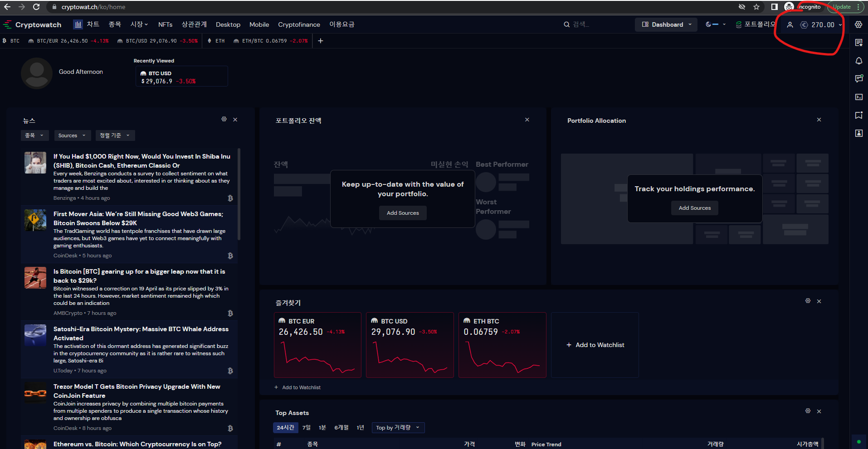Close the 즐겨찾기 panel
868x449 pixels.
(819, 301)
